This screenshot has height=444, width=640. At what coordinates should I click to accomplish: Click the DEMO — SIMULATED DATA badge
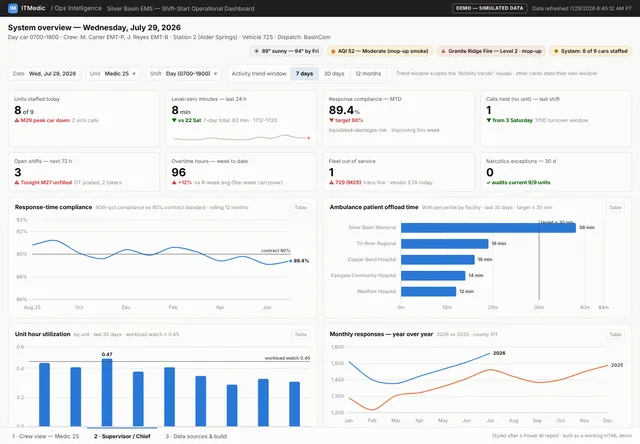489,8
